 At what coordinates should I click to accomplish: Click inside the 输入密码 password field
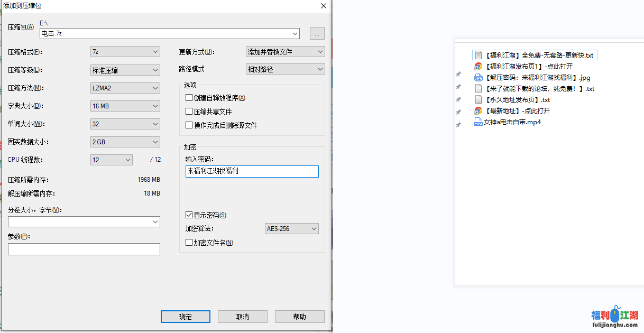click(252, 171)
